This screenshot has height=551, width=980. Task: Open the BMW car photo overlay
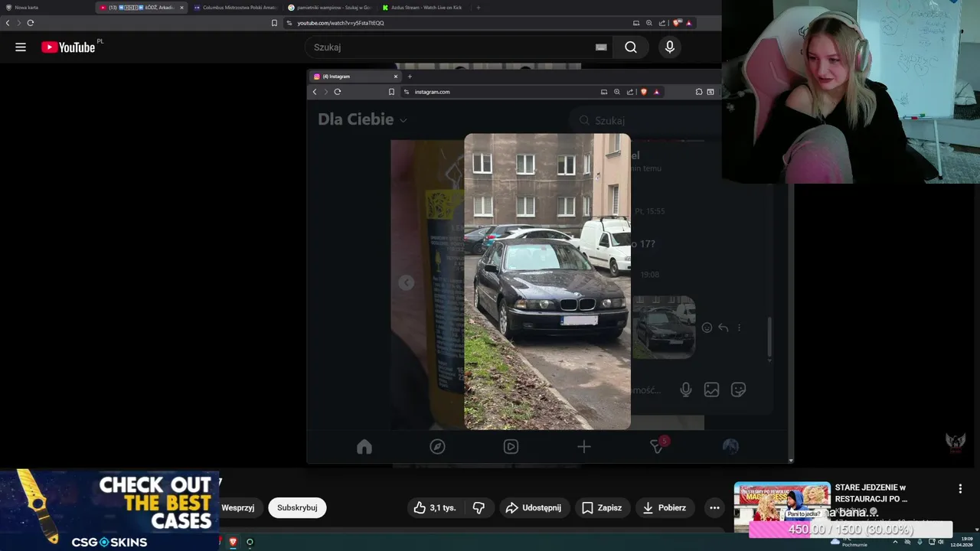(547, 282)
